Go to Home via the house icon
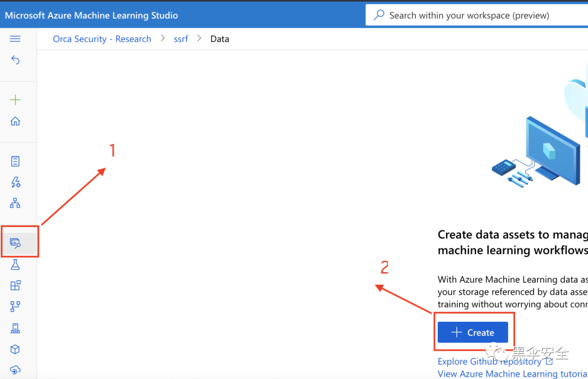Viewport: 588px width, 379px height. 15,121
